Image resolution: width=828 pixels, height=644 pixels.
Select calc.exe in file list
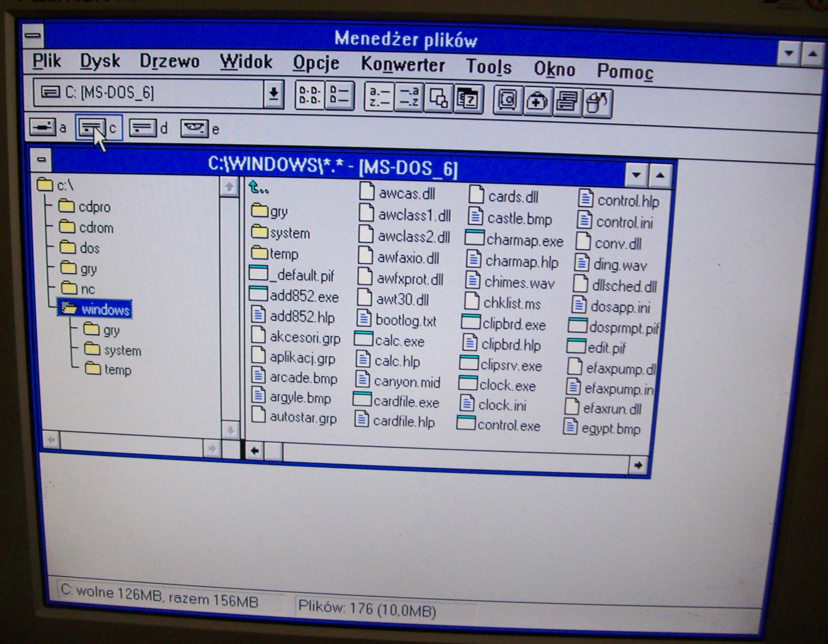point(389,340)
